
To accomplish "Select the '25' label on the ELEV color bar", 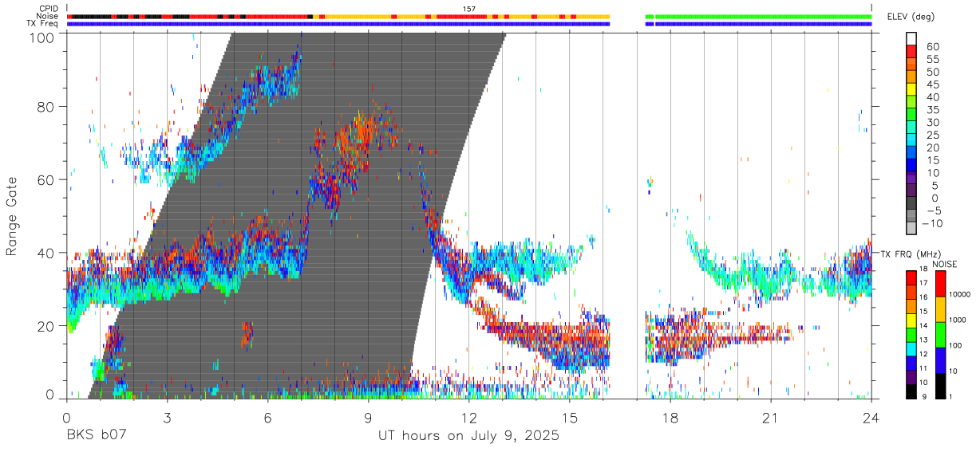I will [933, 136].
